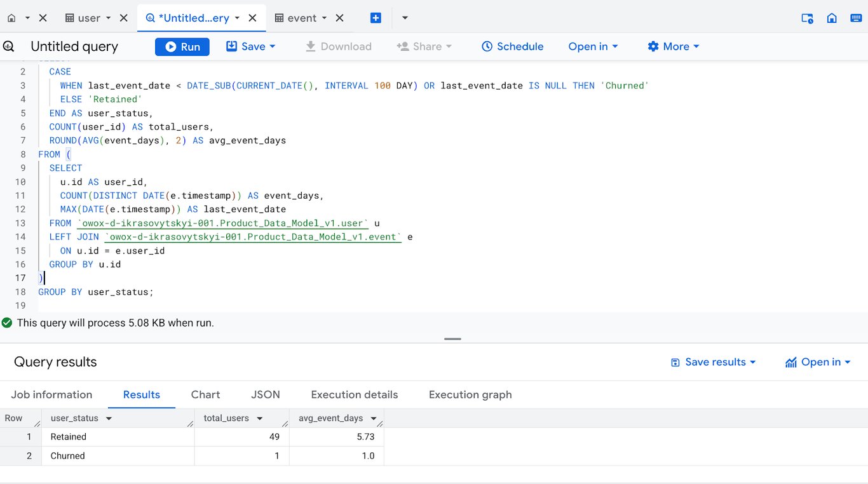Expand the Open in menu in toolbar

(593, 46)
